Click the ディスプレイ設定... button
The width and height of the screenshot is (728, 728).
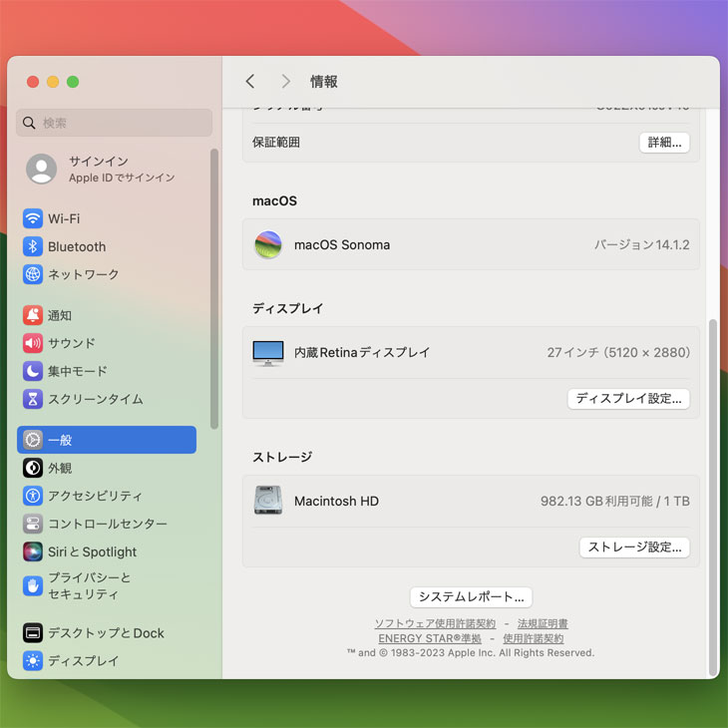[628, 399]
